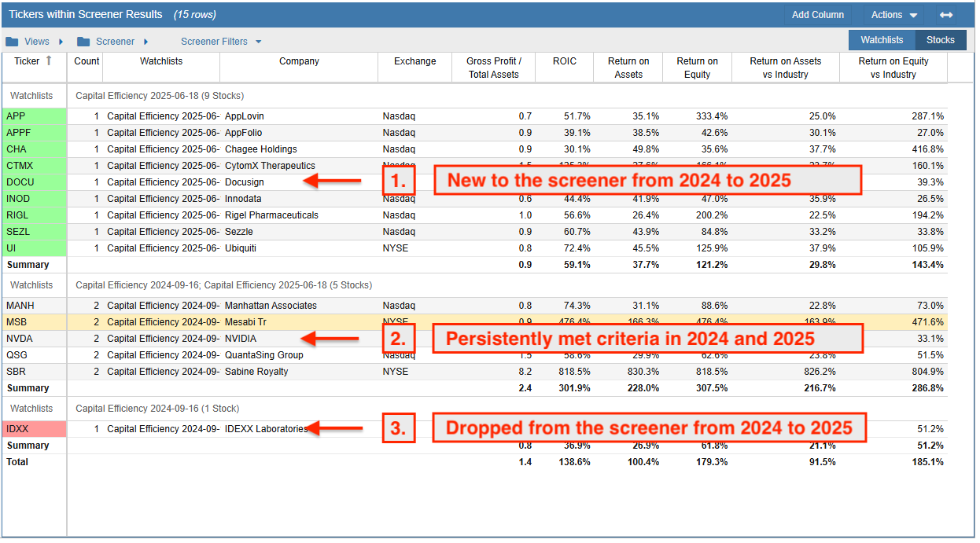Select the CHA ticker cell

pyautogui.click(x=35, y=149)
